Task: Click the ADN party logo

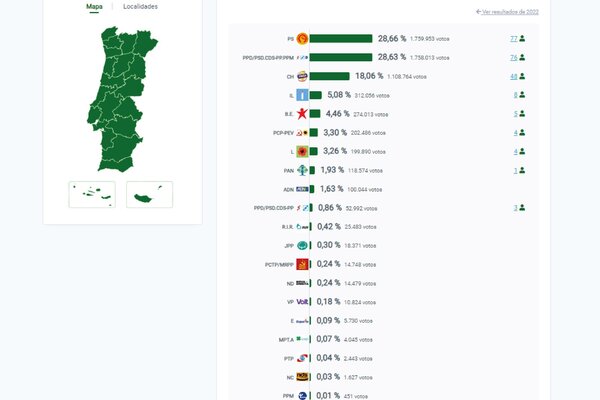Action: click(x=302, y=189)
